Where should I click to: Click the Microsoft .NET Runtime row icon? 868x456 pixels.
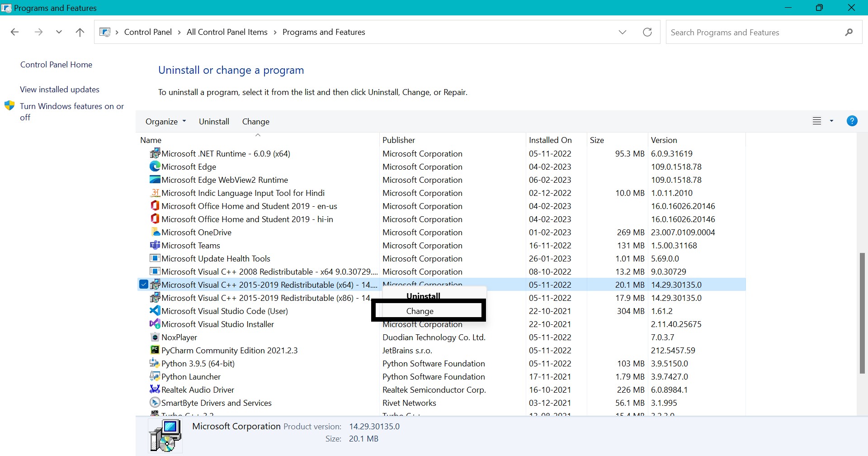[x=155, y=153]
